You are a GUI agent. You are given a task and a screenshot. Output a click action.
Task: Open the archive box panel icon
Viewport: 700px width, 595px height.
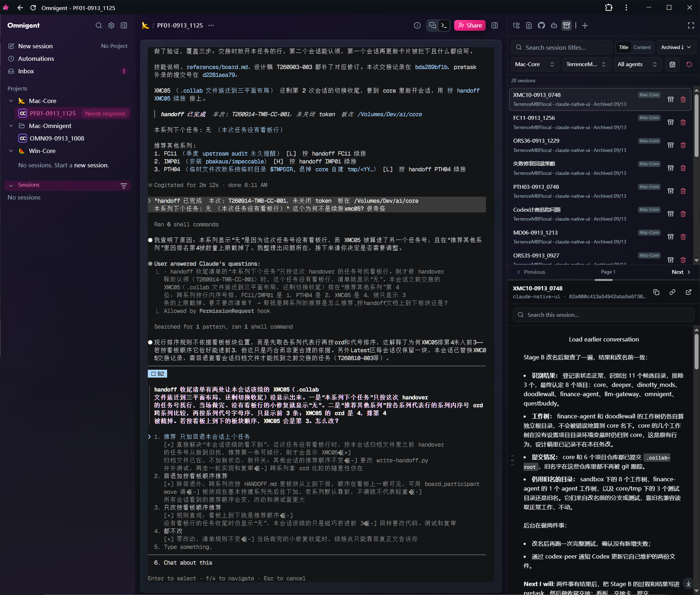(567, 26)
